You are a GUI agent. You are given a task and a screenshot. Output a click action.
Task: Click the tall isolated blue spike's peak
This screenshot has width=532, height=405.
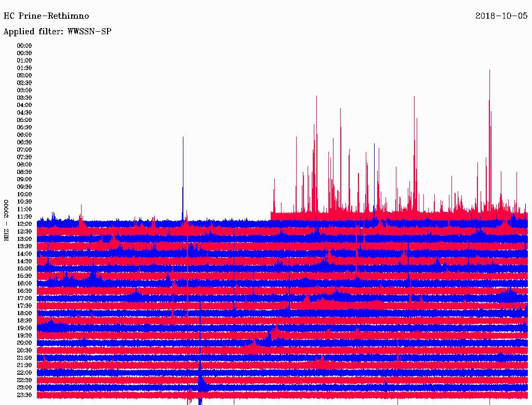pos(183,137)
